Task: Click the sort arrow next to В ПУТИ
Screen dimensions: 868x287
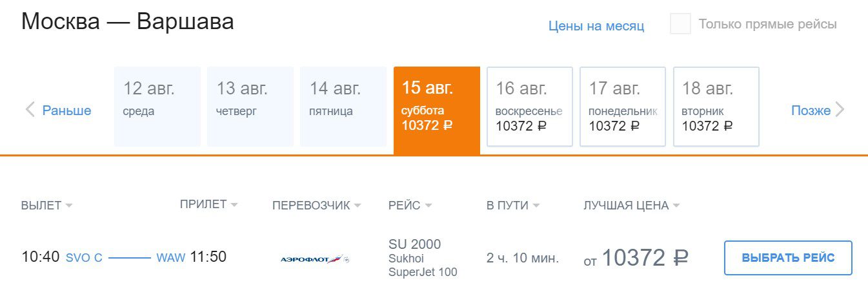Action: [536, 206]
